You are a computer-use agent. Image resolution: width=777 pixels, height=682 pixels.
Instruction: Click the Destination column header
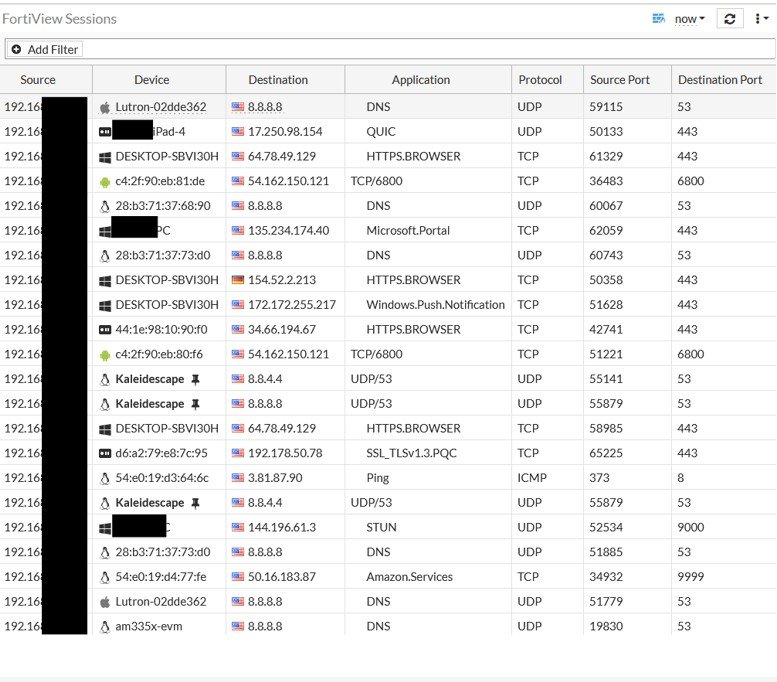278,80
